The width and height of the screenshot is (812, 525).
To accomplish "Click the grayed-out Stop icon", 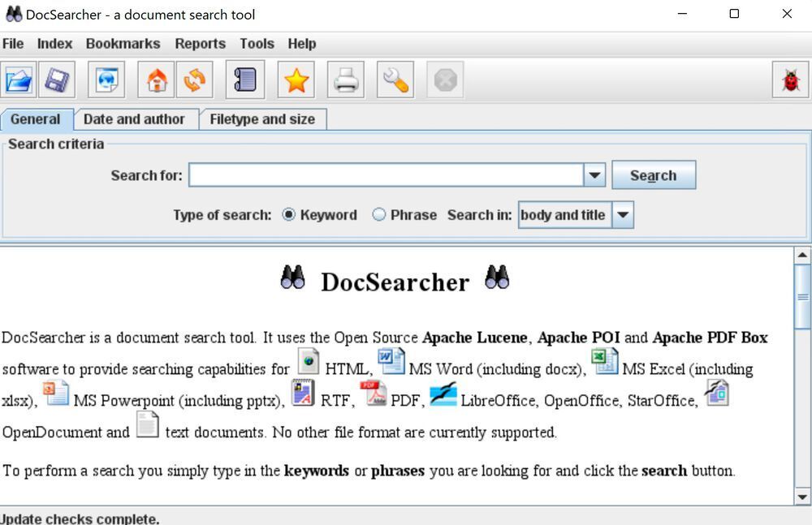I will [x=445, y=80].
